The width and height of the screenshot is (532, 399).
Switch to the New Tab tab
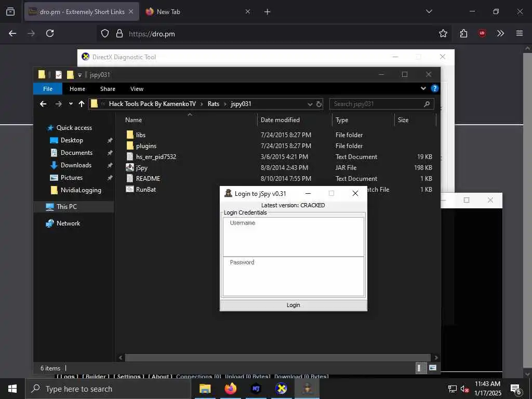point(198,11)
